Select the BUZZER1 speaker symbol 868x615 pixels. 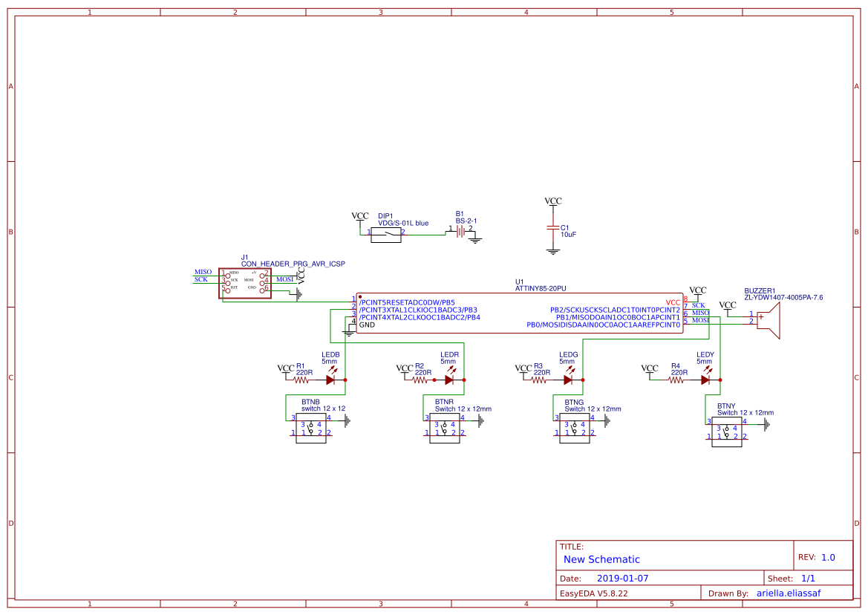pos(769,322)
